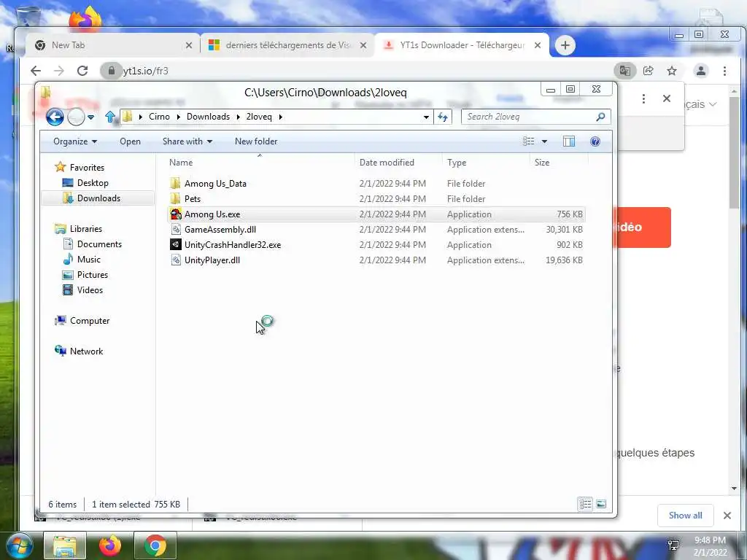
Task: Switch to derniers téléchargements de Visual tab
Action: click(287, 45)
